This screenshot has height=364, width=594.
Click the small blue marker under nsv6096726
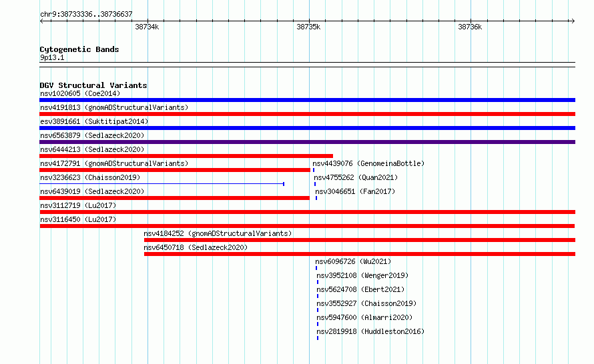(316, 268)
